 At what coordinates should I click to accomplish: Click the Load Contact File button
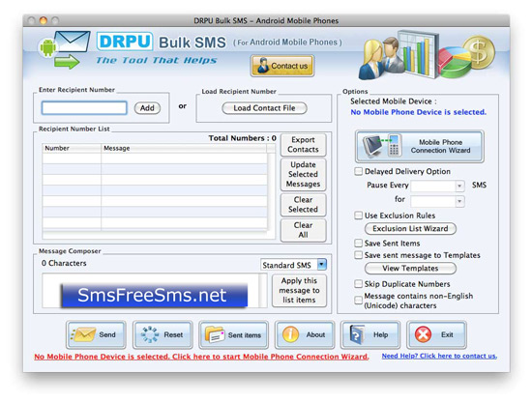point(264,108)
